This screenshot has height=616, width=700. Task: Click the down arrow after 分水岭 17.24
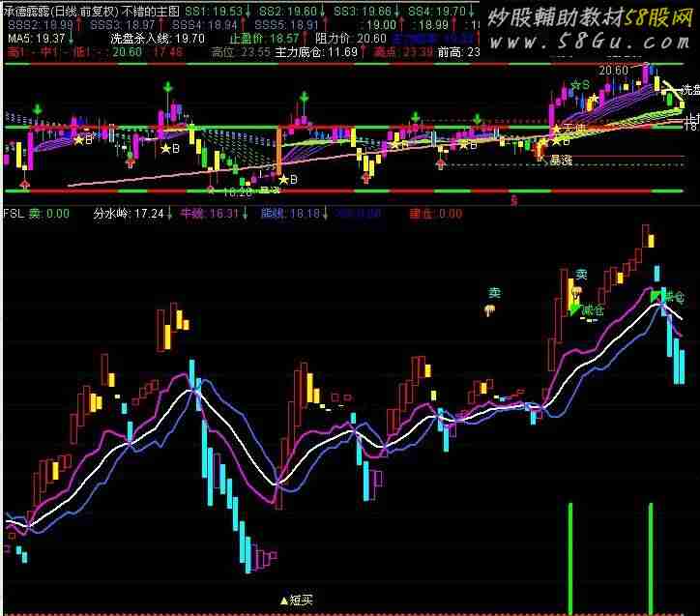tap(169, 214)
